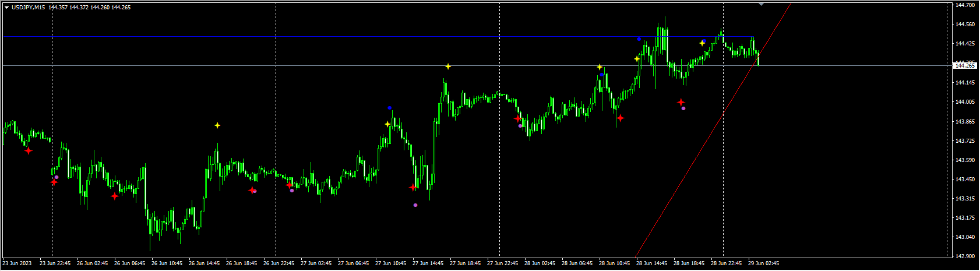The width and height of the screenshot is (980, 271).
Task: Click the 142.900 price axis label
Action: 965,256
